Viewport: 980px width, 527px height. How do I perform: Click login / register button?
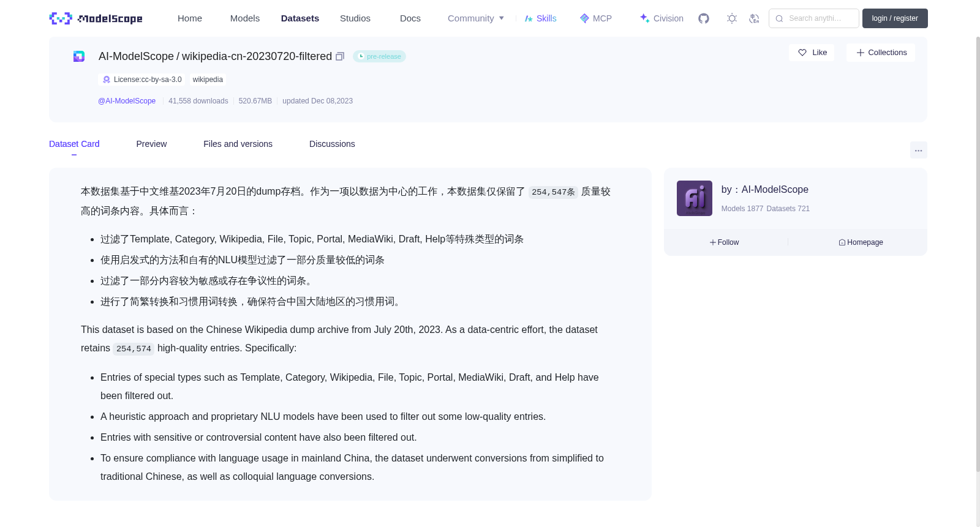coord(895,18)
